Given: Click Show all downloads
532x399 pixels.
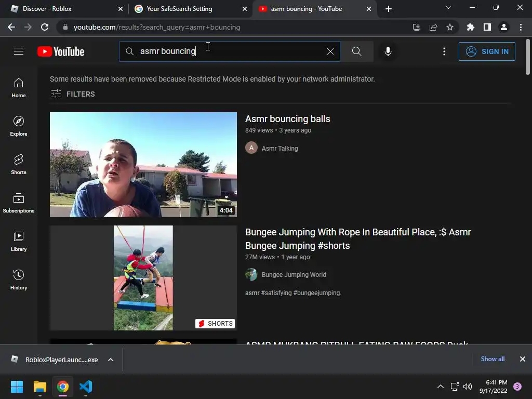Looking at the screenshot, I should [x=493, y=359].
